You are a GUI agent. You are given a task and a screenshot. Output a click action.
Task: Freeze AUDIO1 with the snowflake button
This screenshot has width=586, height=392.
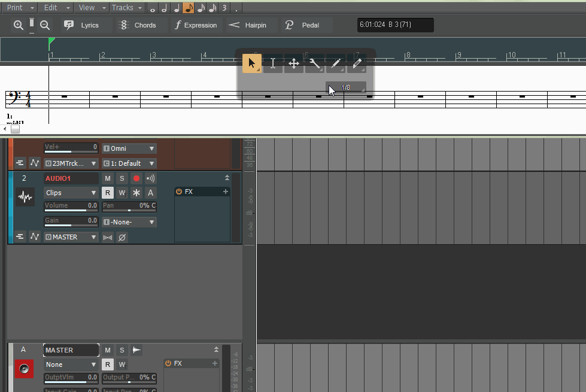tap(136, 193)
